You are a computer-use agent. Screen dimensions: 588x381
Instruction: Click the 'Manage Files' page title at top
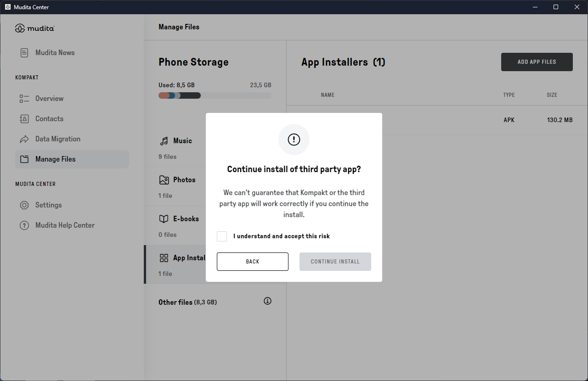179,27
